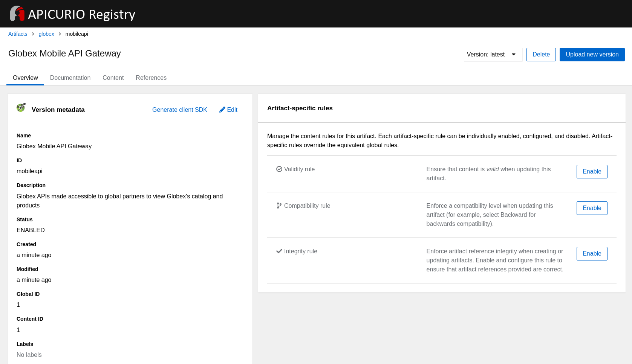Open the Version: latest dropdown

click(x=493, y=55)
